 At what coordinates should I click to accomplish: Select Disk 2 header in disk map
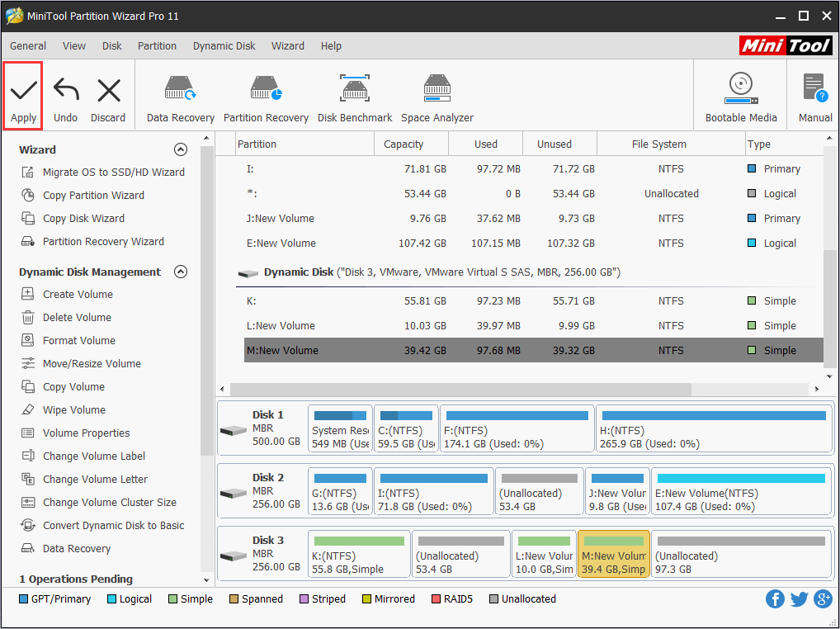262,492
